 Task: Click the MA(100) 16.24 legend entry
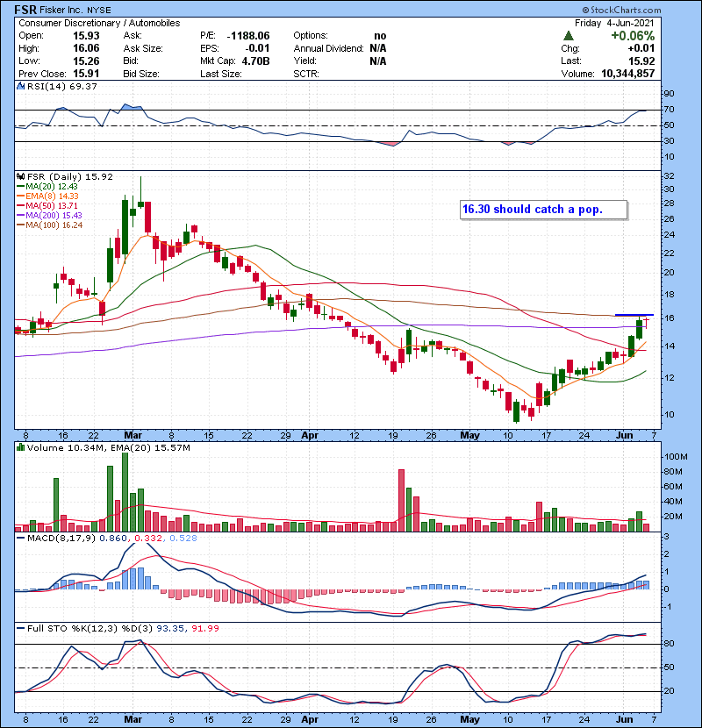tap(50, 225)
